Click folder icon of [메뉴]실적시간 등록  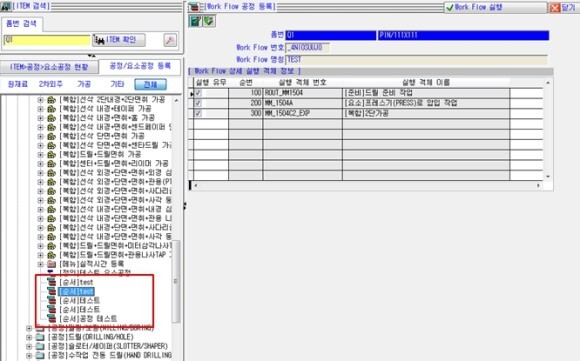click(x=52, y=264)
